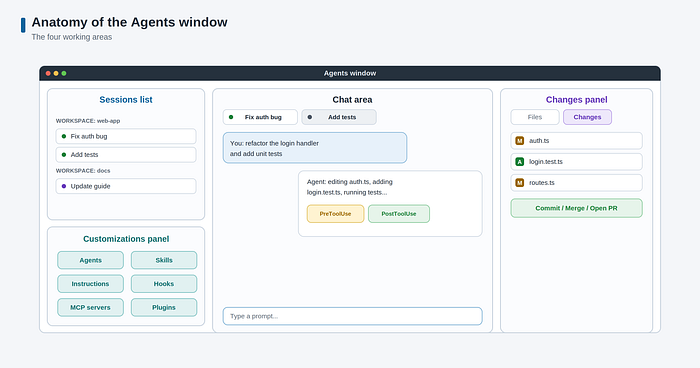700x368 pixels.
Task: Open the auth.ts changed file
Action: coord(576,141)
